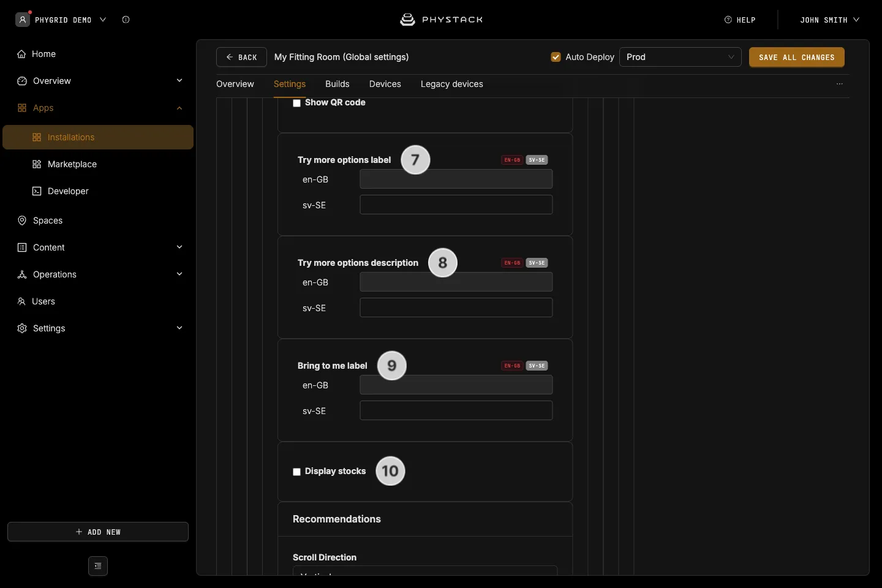Viewport: 882px width, 588px height.
Task: Click en-GB field for Try more options label
Action: 456,179
